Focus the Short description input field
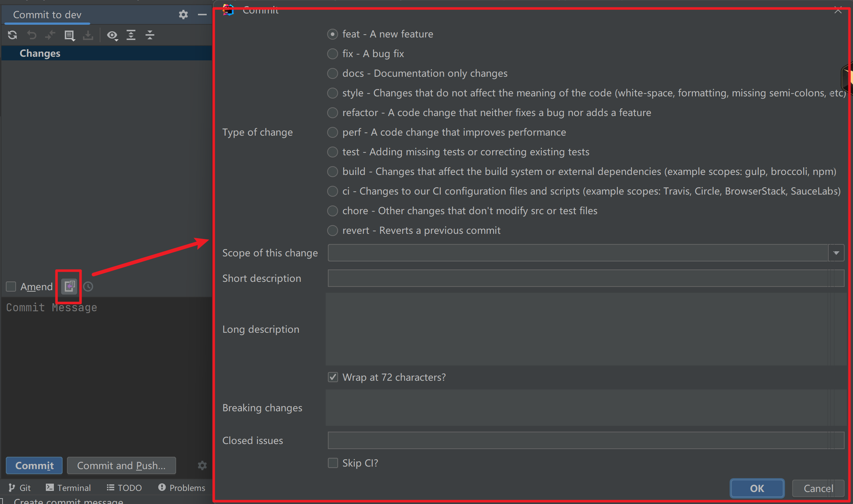853x504 pixels. click(x=582, y=278)
